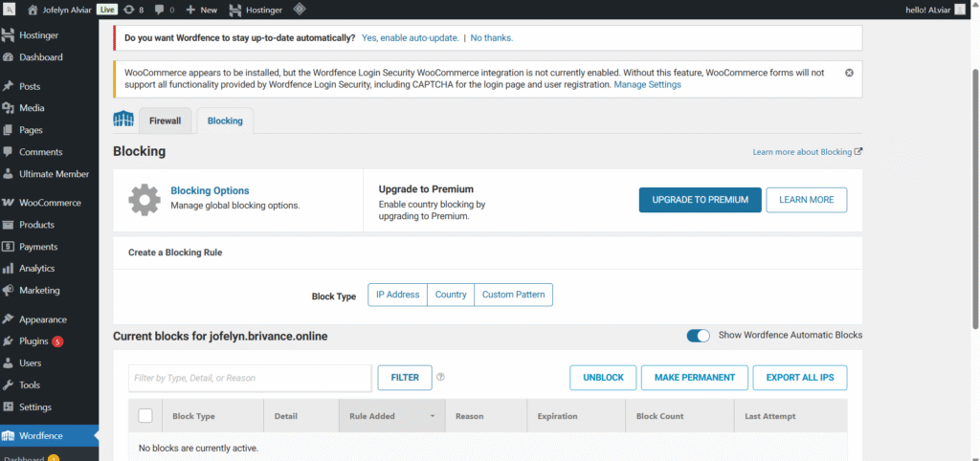The height and width of the screenshot is (461, 980).
Task: Open the updates icon in the admin bar
Action: [133, 10]
